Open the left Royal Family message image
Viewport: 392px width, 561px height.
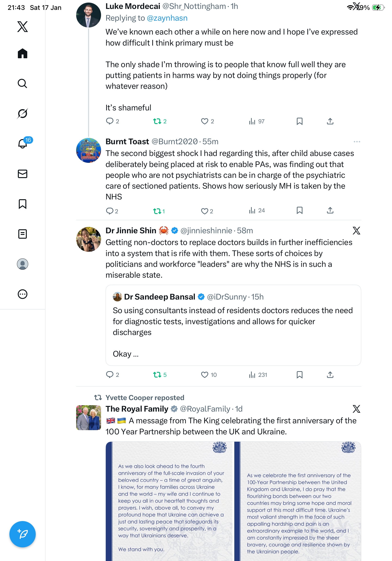pos(170,501)
